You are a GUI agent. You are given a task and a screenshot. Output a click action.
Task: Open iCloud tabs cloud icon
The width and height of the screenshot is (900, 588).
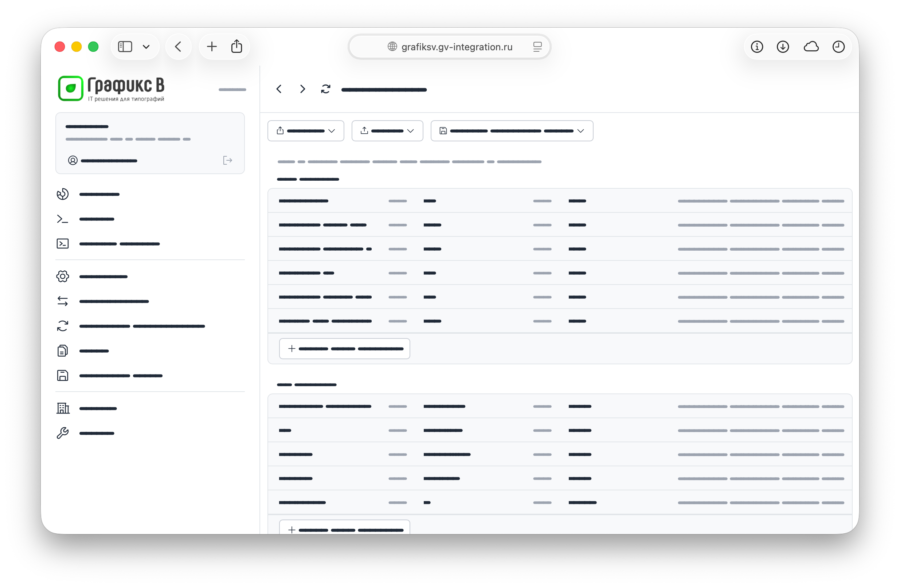[811, 47]
